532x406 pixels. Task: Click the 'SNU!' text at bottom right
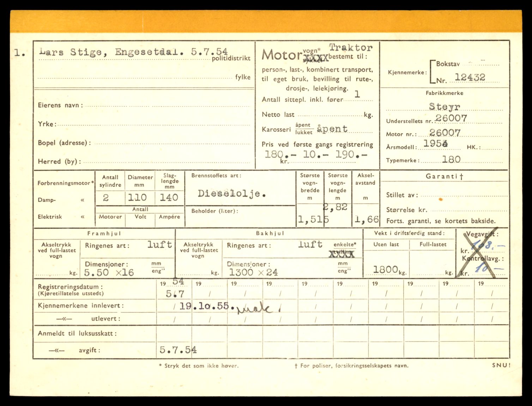point(501,365)
